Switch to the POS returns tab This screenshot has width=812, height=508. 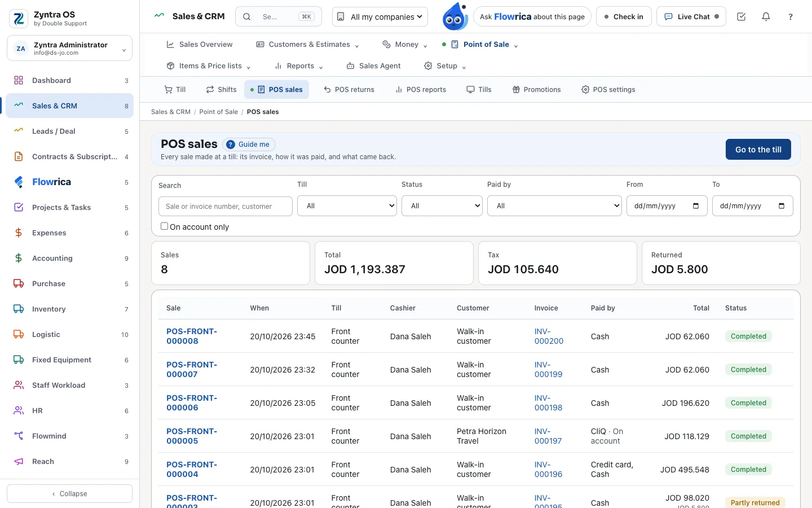pos(349,90)
